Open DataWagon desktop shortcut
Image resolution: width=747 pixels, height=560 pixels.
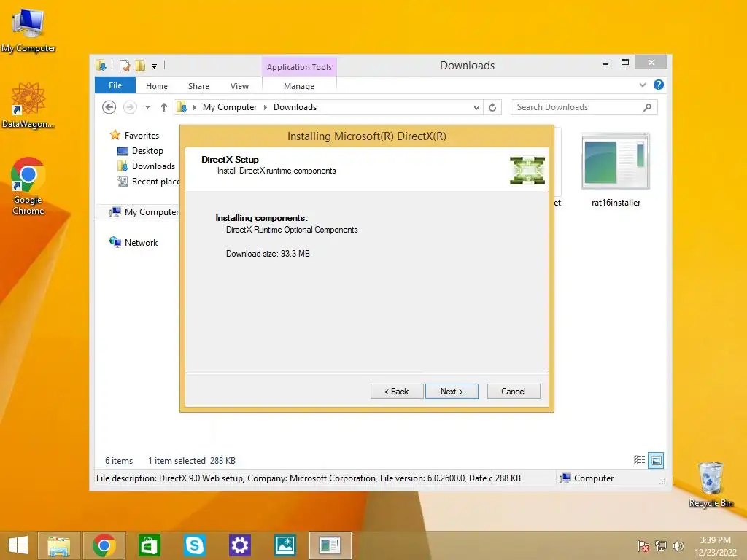(28, 105)
